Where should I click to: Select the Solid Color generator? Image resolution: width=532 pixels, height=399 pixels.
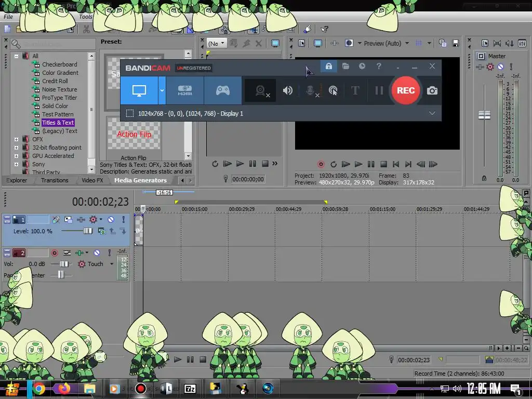55,106
